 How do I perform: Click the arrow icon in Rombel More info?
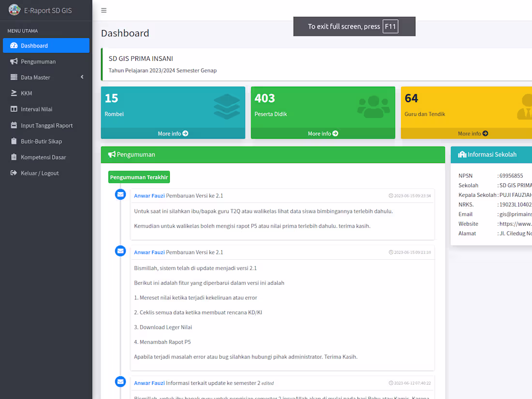point(185,133)
